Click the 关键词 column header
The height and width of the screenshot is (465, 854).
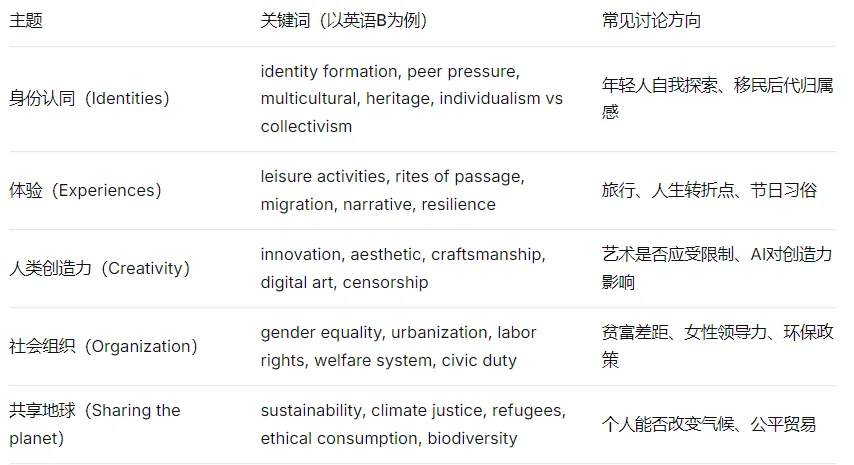point(344,21)
